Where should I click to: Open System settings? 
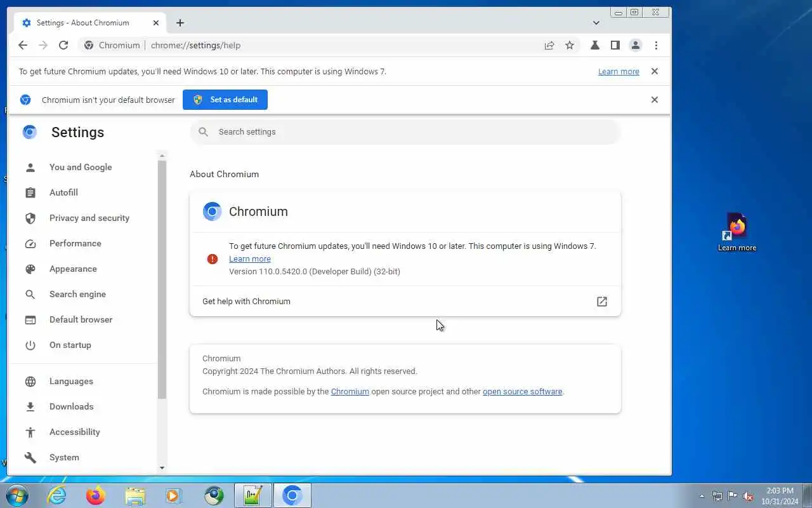point(64,457)
